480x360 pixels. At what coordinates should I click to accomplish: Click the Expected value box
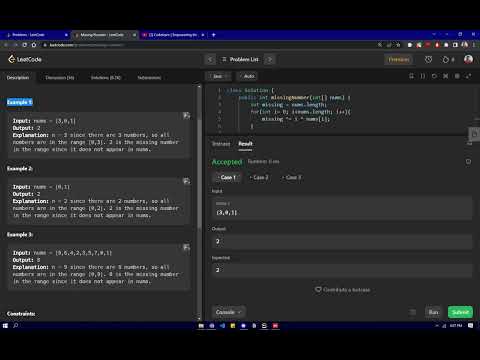coord(342,270)
